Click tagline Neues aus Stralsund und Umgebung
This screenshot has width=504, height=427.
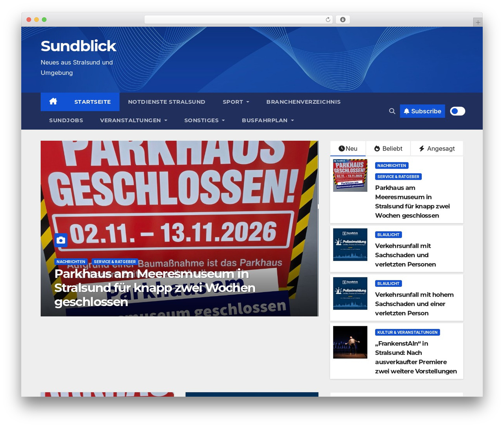[77, 67]
